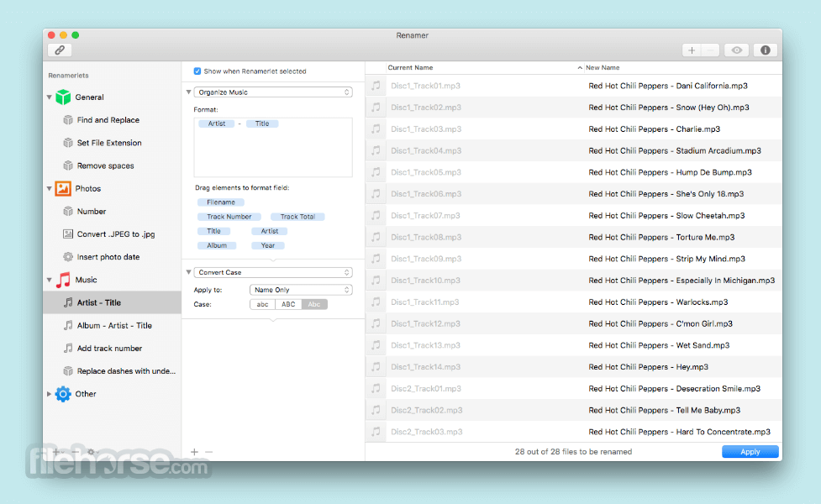Collapse the Convert Case action section
Screen dimensions: 821x504
188,272
